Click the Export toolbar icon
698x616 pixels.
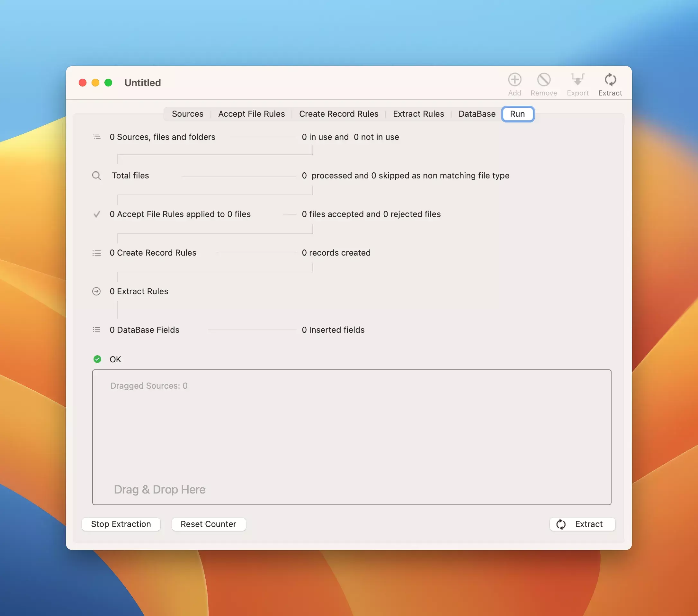pyautogui.click(x=577, y=80)
